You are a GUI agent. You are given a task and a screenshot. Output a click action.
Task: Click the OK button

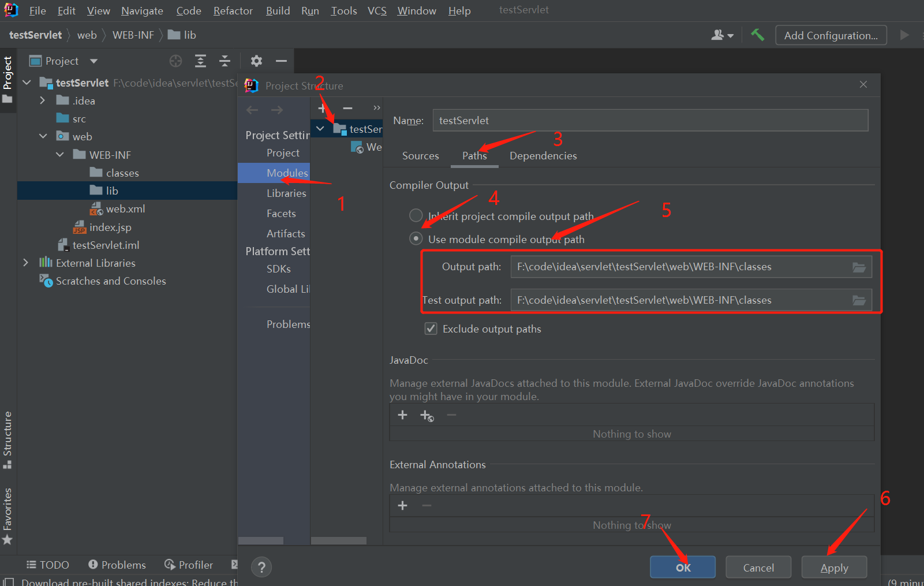683,567
